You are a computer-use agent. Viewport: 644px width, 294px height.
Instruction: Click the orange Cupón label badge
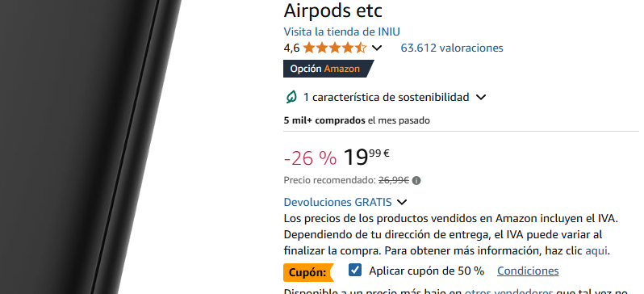pos(308,272)
